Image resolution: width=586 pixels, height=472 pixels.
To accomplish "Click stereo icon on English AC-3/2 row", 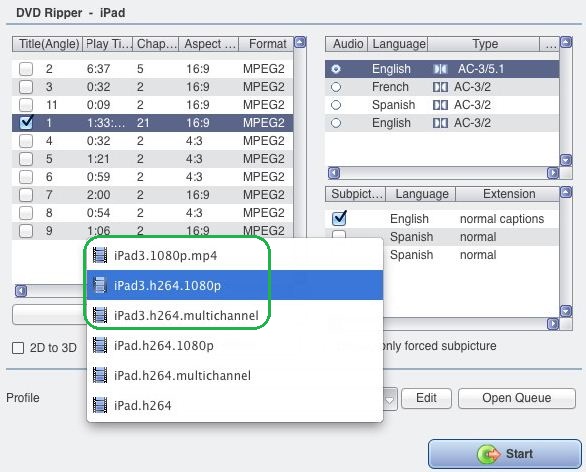I will [x=440, y=123].
